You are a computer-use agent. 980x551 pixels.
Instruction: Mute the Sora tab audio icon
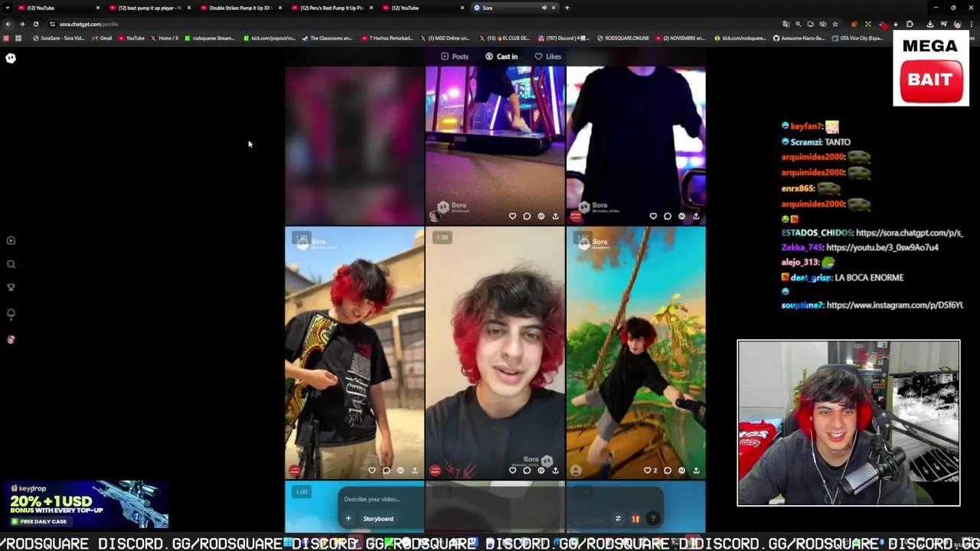(x=544, y=8)
